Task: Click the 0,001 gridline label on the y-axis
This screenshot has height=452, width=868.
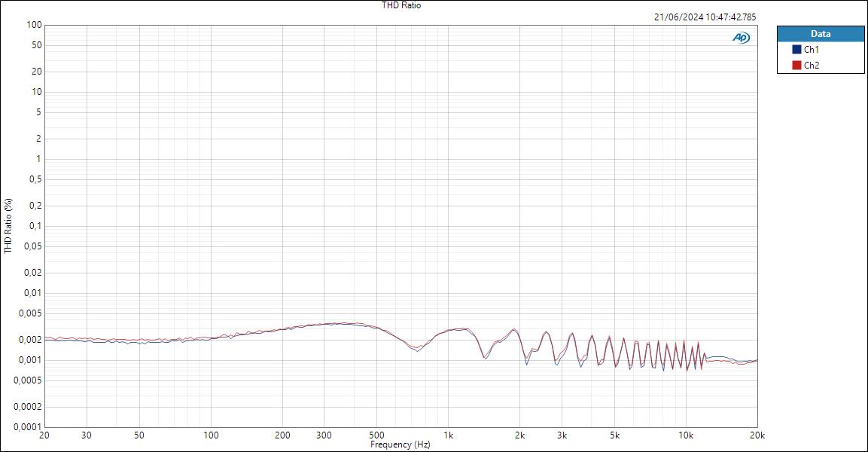Action: 29,361
